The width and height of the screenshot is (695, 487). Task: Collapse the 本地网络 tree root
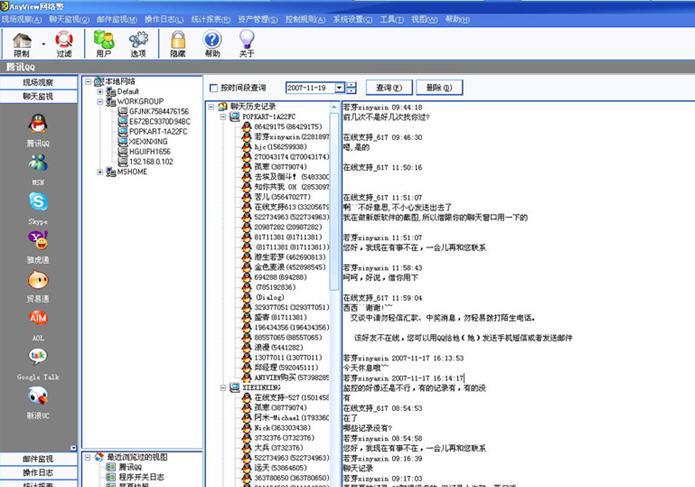click(x=88, y=82)
